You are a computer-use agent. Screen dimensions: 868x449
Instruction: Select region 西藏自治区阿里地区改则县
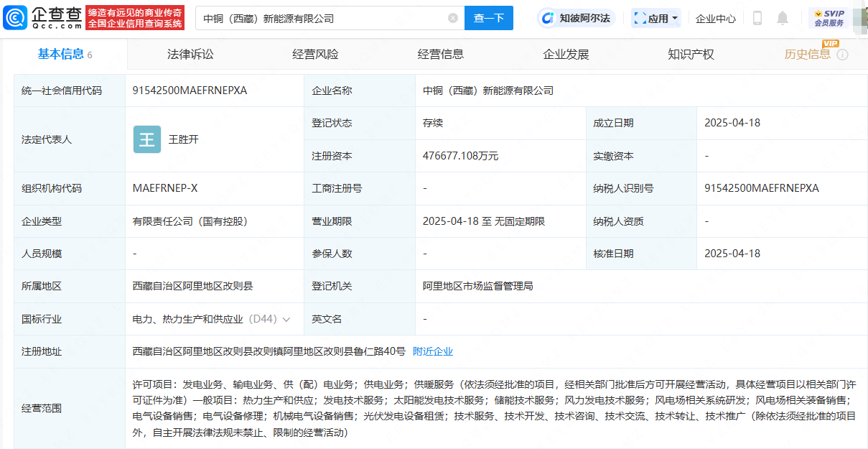pyautogui.click(x=193, y=286)
